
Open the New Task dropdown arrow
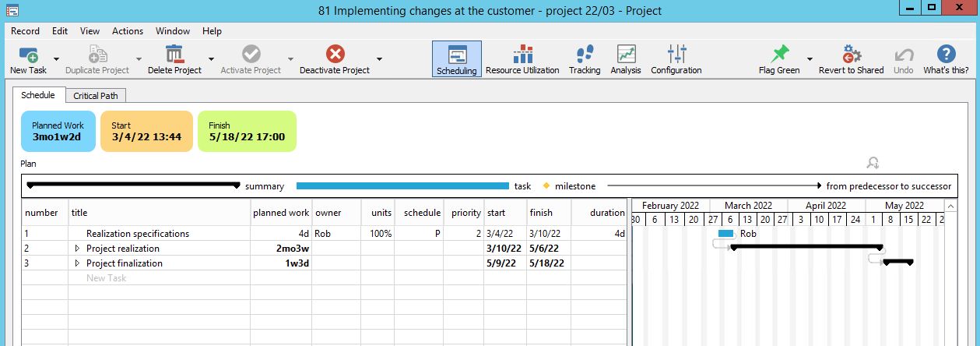pyautogui.click(x=56, y=59)
